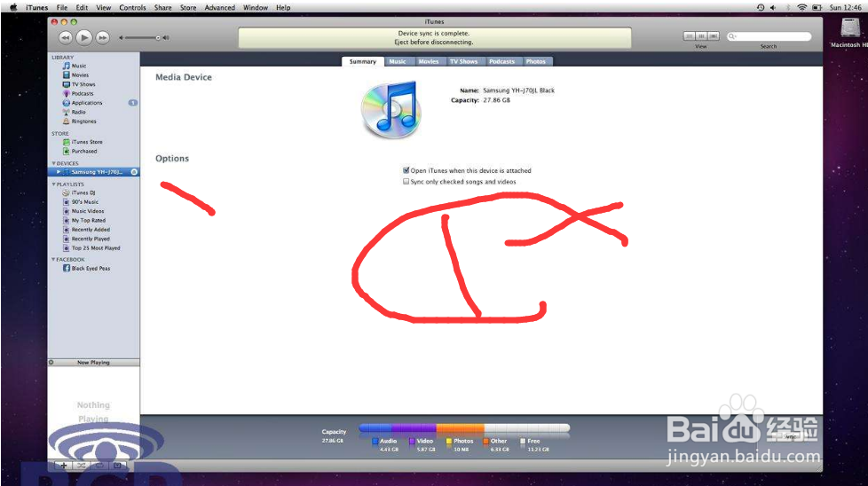This screenshot has height=486, width=868.
Task: Expand the Samsung YH-J70J device triangle
Action: point(58,172)
